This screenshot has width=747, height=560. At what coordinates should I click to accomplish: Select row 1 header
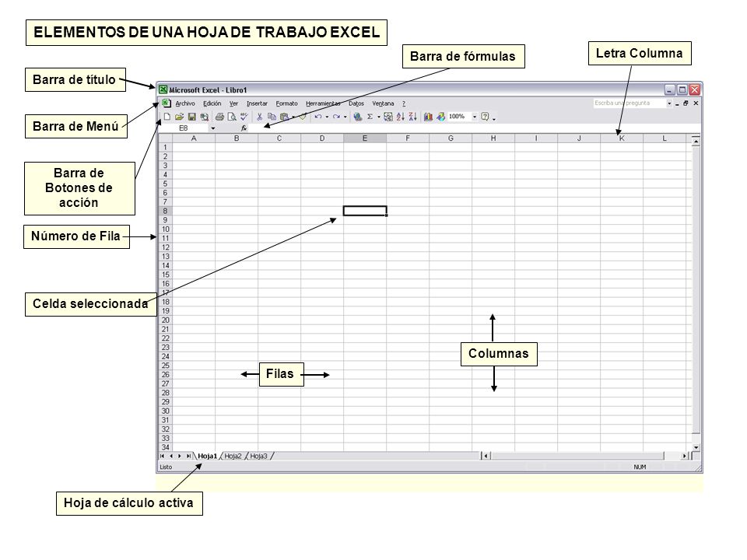coord(165,147)
